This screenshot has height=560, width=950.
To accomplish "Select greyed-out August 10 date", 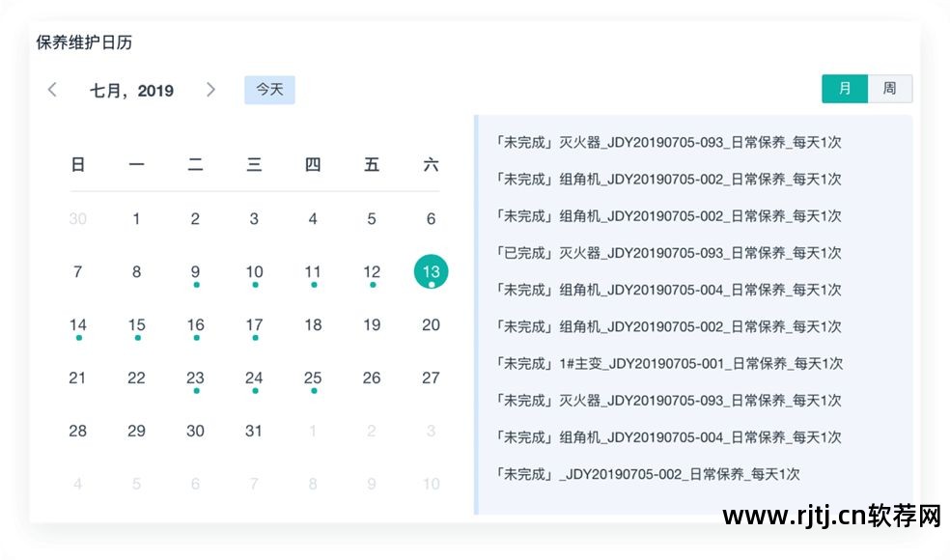I will tap(431, 484).
